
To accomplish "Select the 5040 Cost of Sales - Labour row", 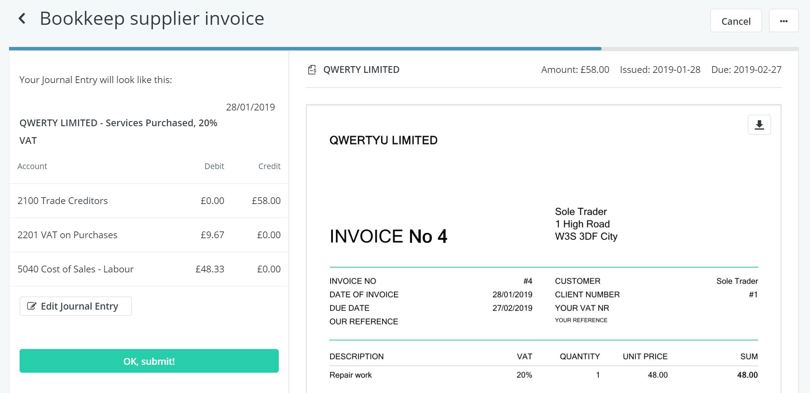I will coord(149,269).
